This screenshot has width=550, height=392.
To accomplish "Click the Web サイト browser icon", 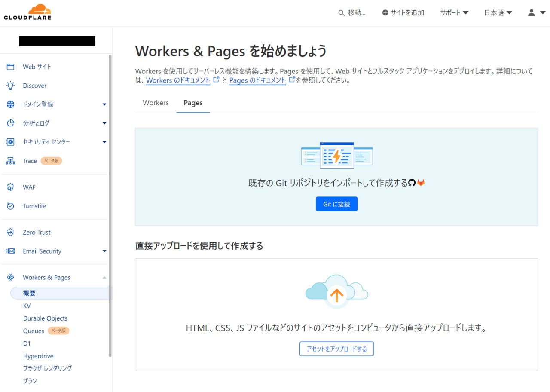I will click(x=11, y=67).
